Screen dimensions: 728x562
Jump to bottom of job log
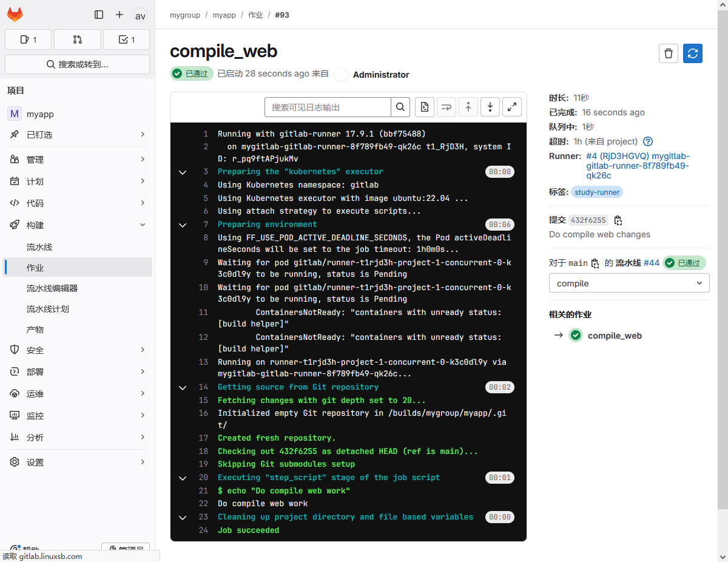pos(490,107)
